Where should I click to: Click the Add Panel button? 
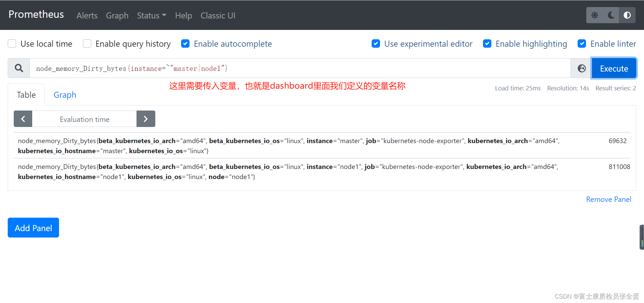33,228
